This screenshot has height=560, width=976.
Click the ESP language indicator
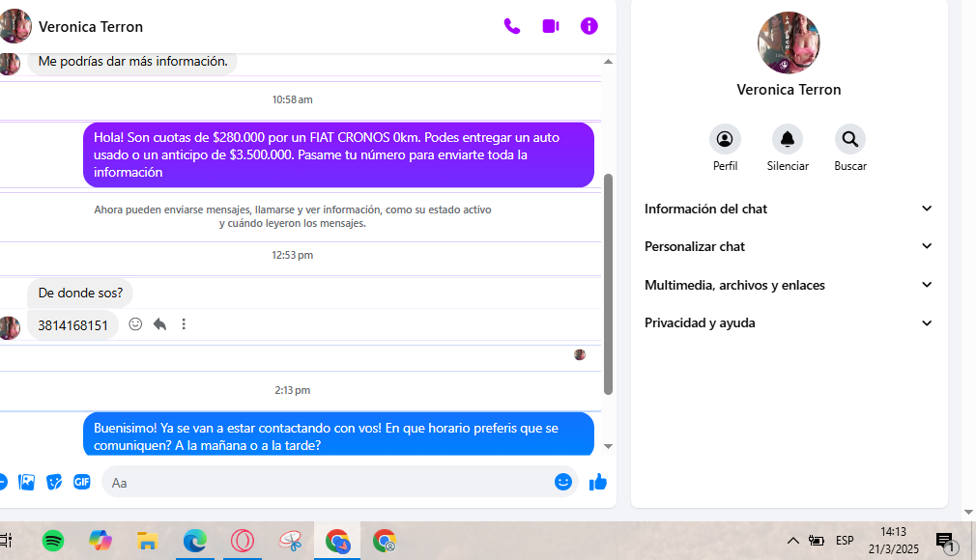pyautogui.click(x=845, y=541)
